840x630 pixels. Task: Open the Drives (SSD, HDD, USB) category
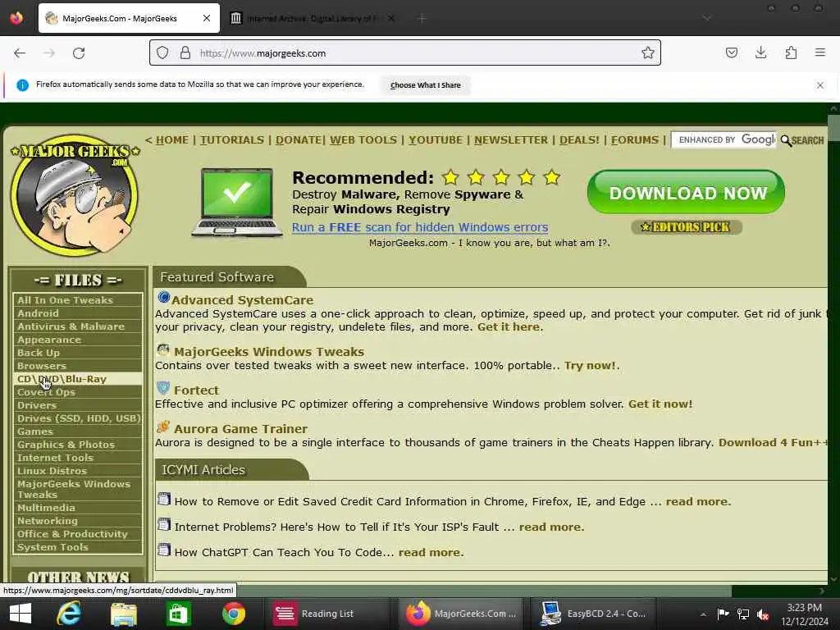click(x=78, y=418)
